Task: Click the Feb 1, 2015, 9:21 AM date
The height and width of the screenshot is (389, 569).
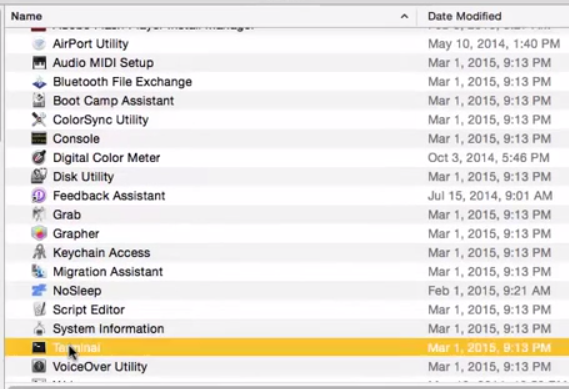Action: tap(489, 291)
